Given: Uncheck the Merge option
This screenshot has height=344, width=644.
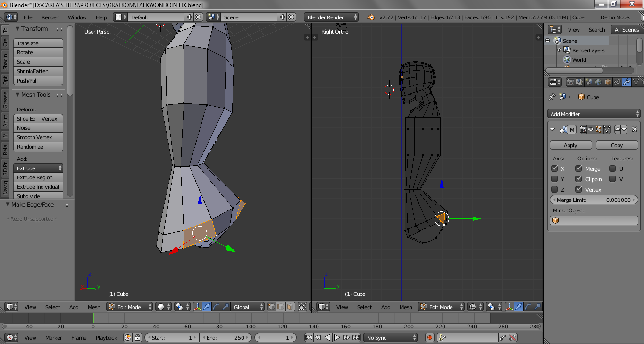Looking at the screenshot, I should [x=578, y=168].
